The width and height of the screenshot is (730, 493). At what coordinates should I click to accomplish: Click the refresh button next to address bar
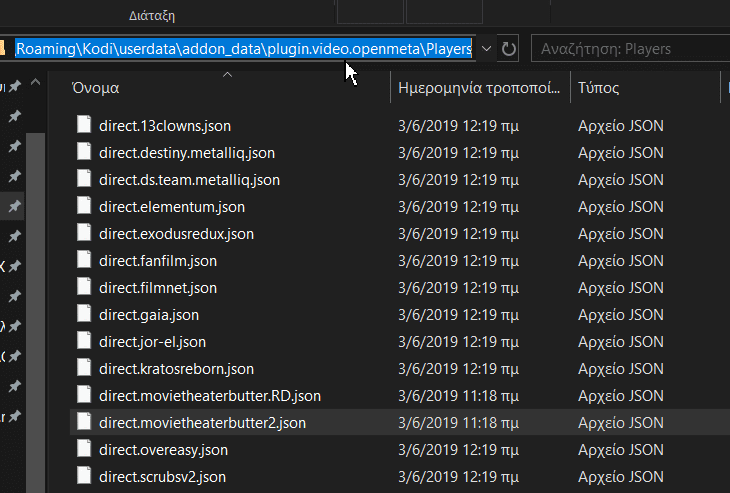pos(508,49)
